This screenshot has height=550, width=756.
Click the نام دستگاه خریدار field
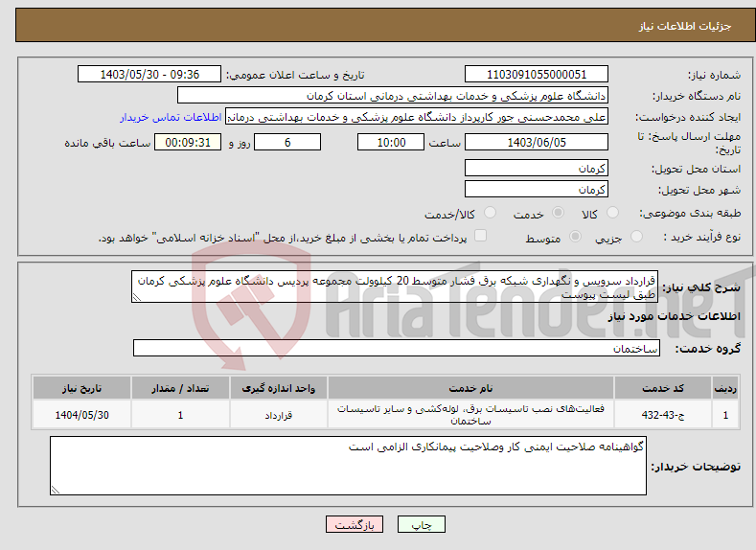coord(393,96)
